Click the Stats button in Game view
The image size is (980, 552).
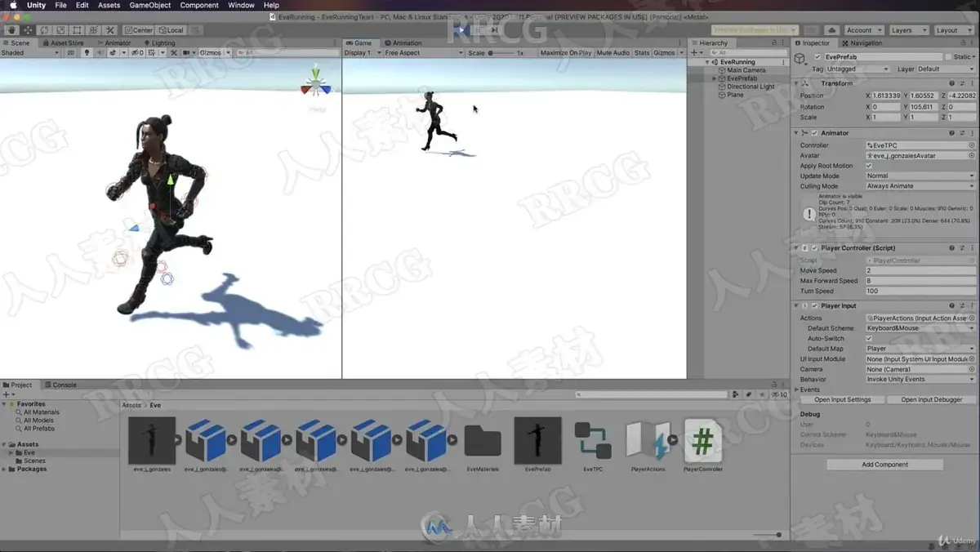tap(642, 52)
